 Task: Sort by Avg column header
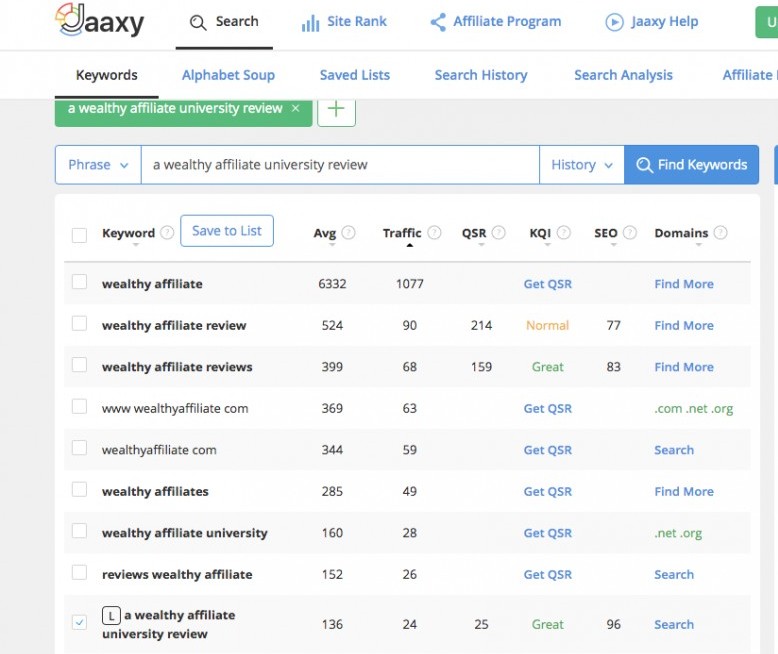click(x=325, y=233)
